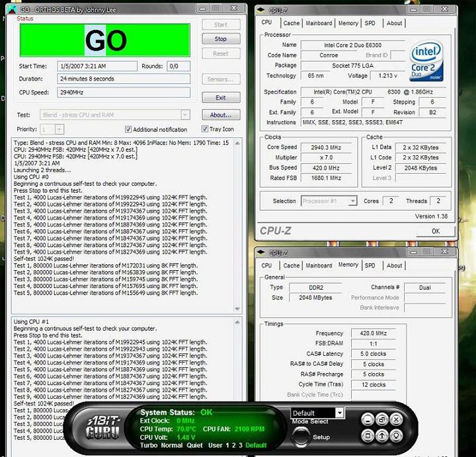Open the About tab in upper CPU-Z window
The width and height of the screenshot is (476, 457).
coord(394,23)
